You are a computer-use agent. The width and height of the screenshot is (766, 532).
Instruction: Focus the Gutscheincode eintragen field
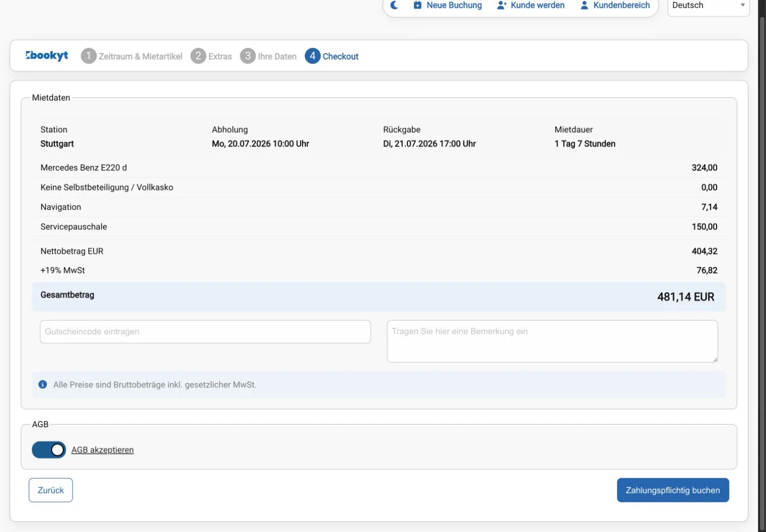[x=205, y=332]
